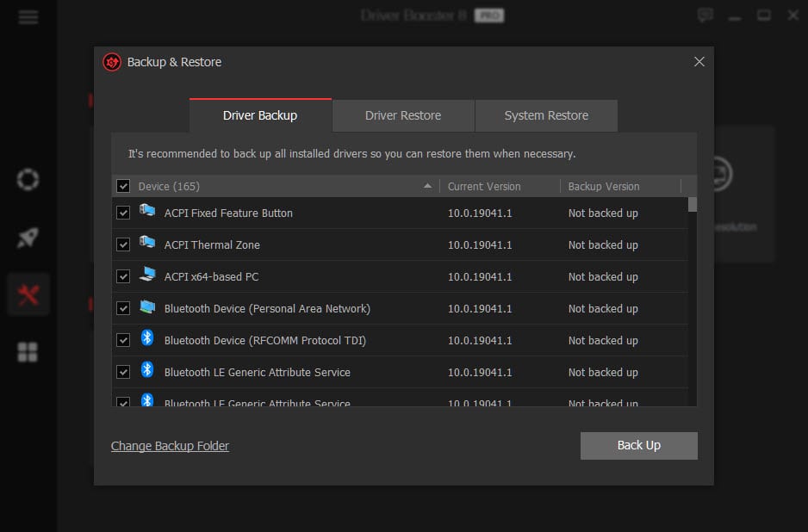This screenshot has width=808, height=532.
Task: Switch to the Driver Restore tab
Action: [403, 115]
